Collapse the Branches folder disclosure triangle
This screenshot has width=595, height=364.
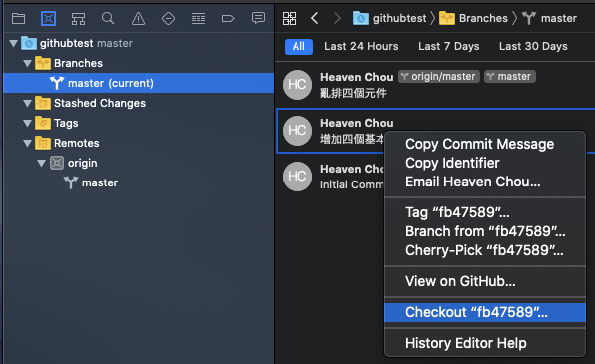pyautogui.click(x=27, y=63)
